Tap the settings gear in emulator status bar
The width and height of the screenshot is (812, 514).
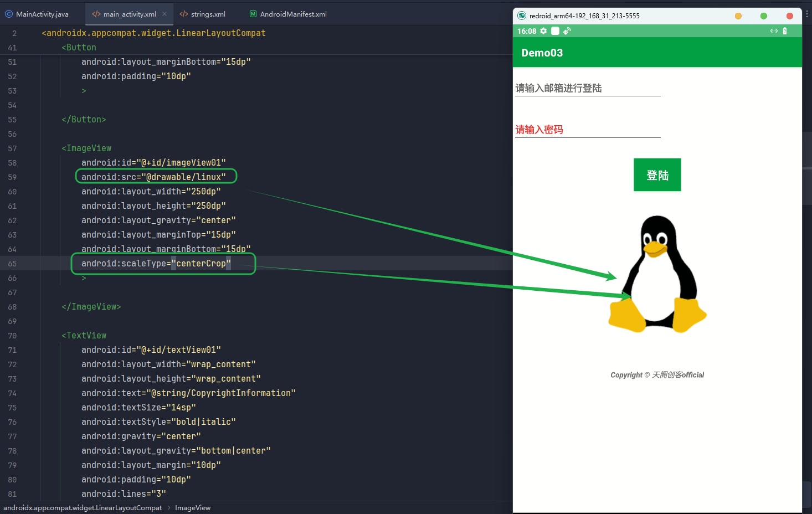coord(543,31)
